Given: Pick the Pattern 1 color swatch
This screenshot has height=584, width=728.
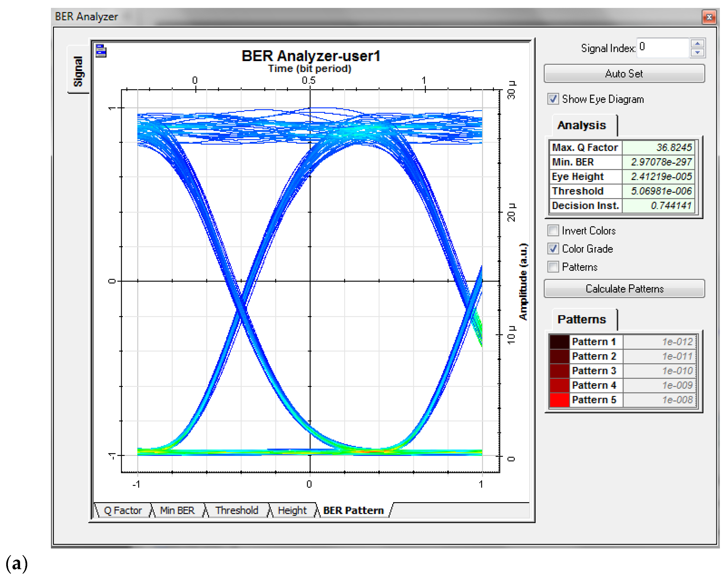Looking at the screenshot, I should tap(559, 342).
